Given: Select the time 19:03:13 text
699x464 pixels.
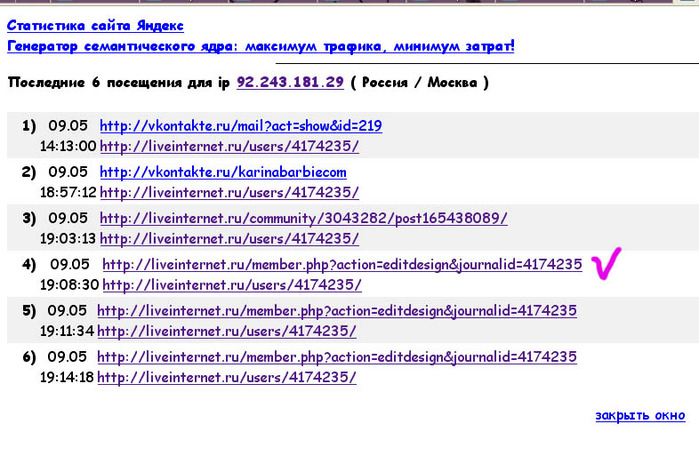Looking at the screenshot, I should [68, 239].
